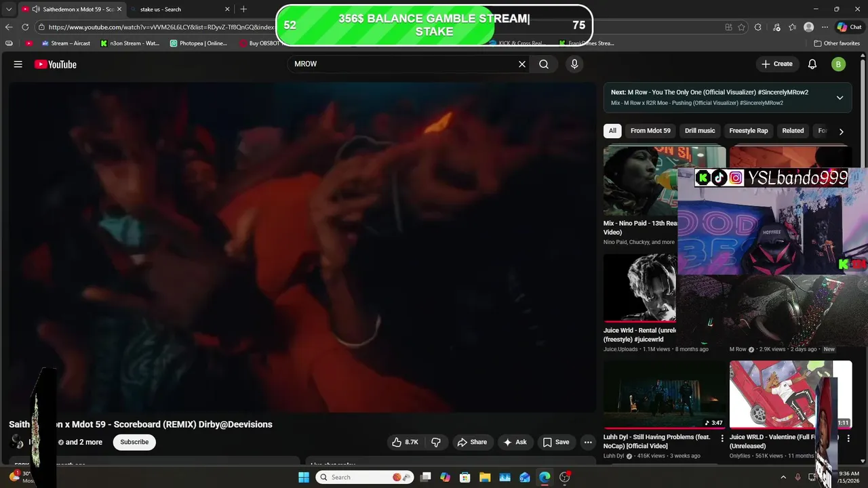This screenshot has height=488, width=868.
Task: Open Photopea Online bookmark
Action: (x=199, y=43)
